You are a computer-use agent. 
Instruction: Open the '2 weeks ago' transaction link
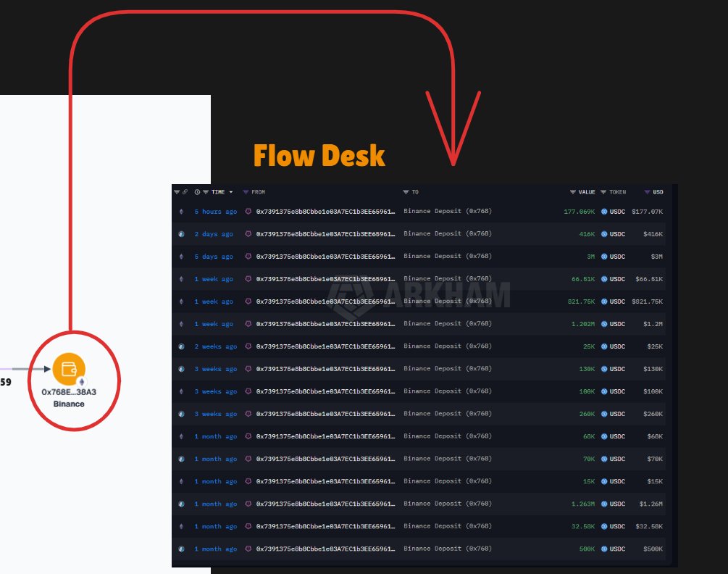[215, 346]
